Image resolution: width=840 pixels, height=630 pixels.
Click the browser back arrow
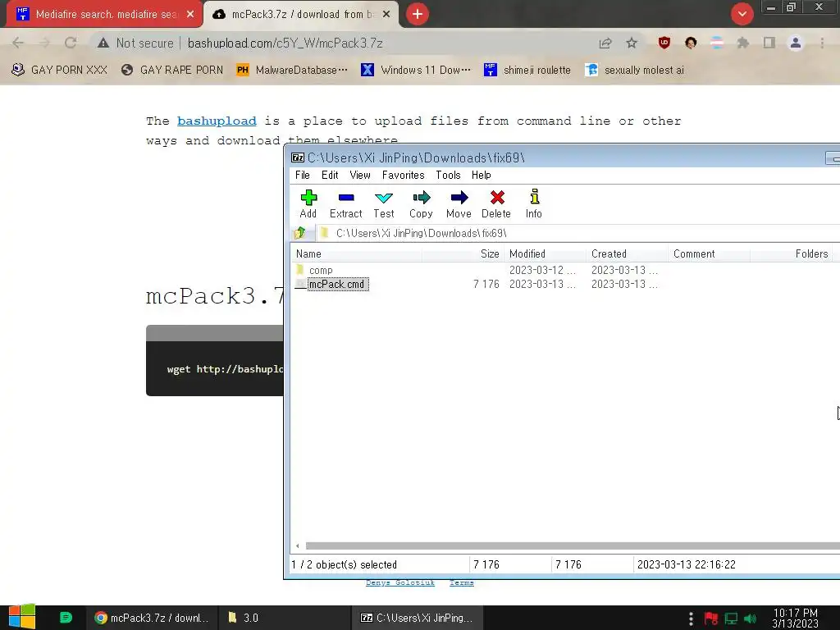coord(18,43)
